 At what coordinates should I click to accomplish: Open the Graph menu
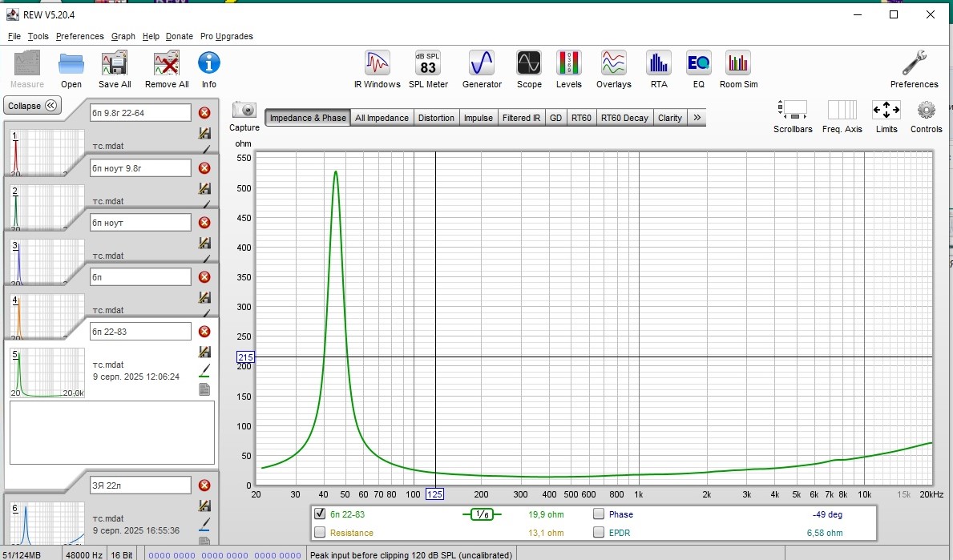[x=123, y=36]
